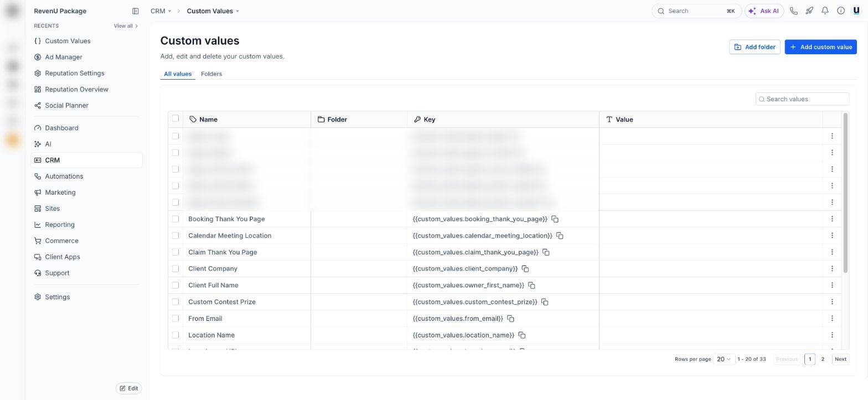Switch to the Folders tab

point(211,74)
